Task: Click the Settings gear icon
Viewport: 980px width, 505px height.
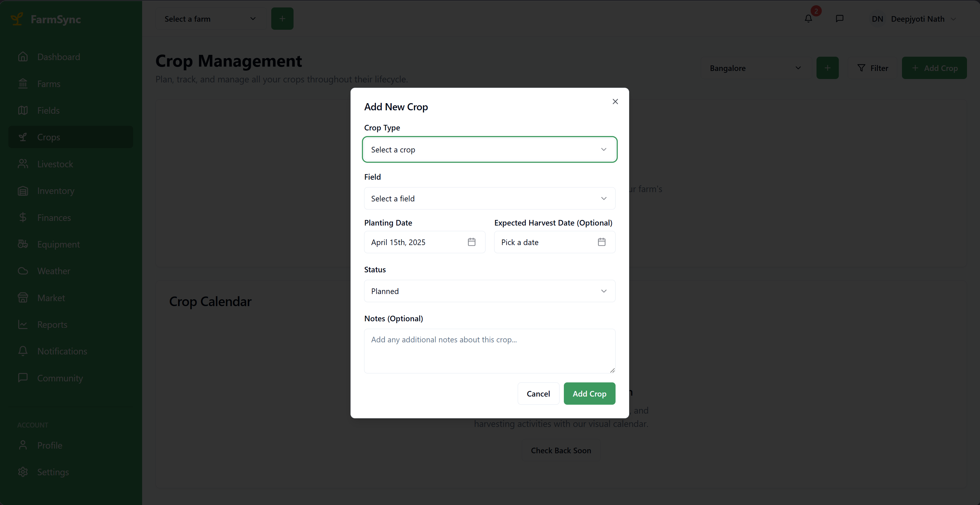Action: [23, 472]
